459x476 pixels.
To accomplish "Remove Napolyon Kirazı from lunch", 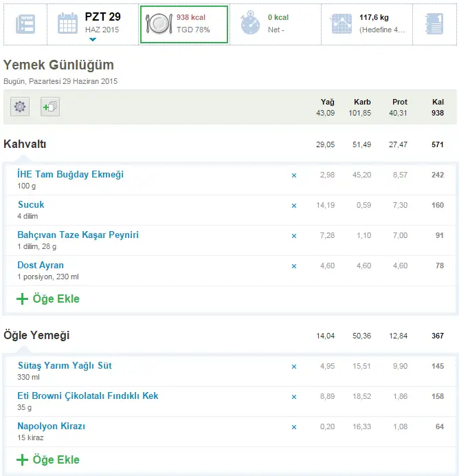I will pos(294,427).
